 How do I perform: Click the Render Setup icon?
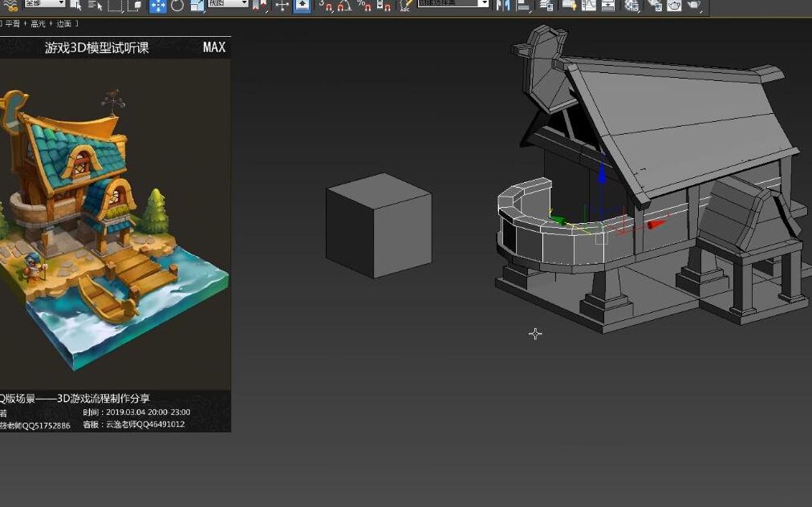click(x=656, y=6)
